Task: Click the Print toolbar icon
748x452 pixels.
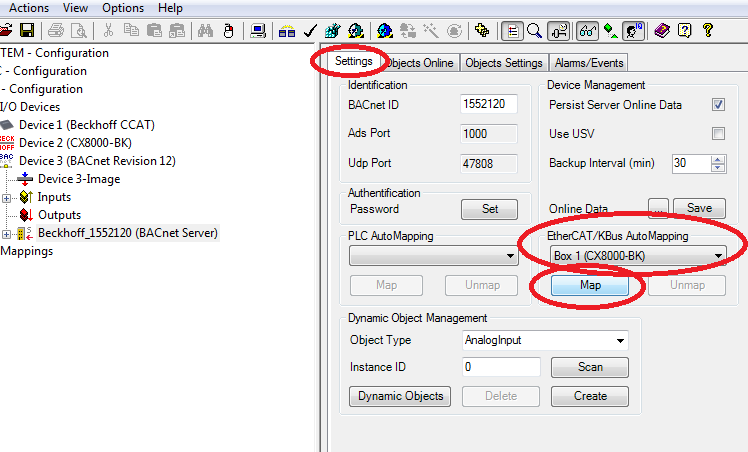Action: click(x=56, y=31)
